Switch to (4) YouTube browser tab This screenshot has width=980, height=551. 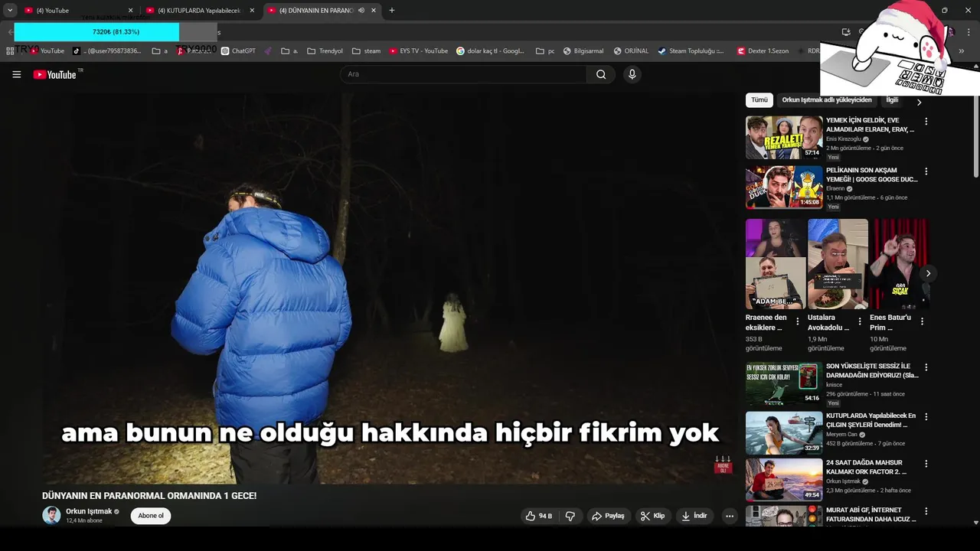(x=78, y=11)
